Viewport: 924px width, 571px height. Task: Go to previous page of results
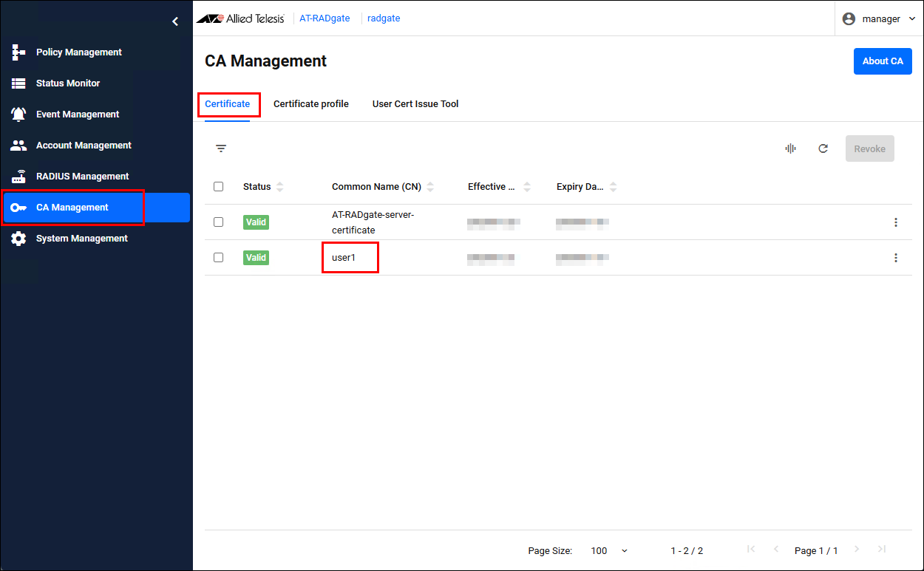[776, 549]
